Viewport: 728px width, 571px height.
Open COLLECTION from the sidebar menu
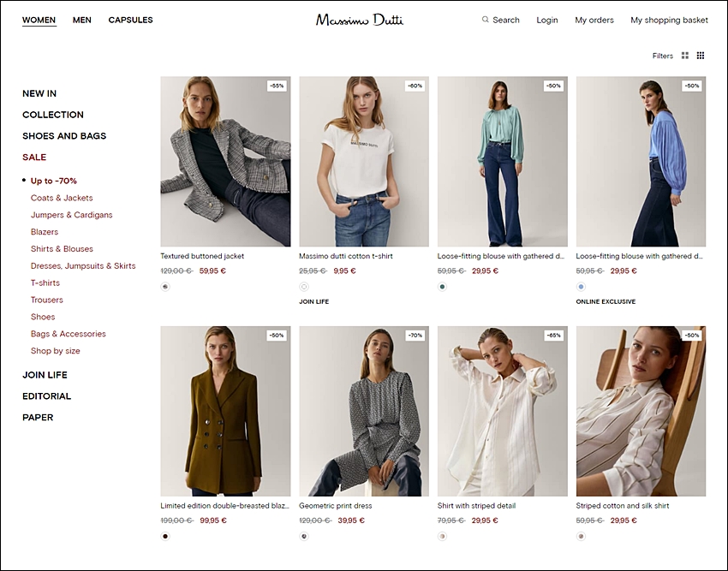pyautogui.click(x=53, y=115)
